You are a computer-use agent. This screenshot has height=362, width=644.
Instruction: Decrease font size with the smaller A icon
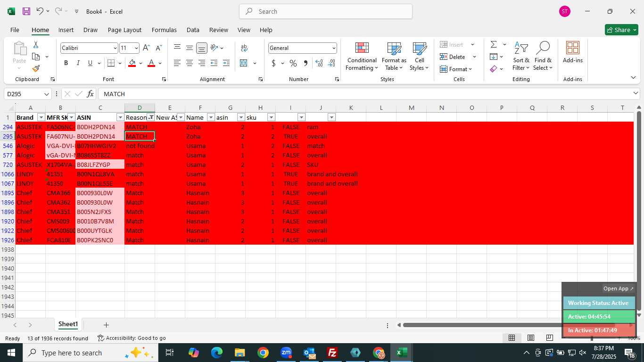[158, 48]
